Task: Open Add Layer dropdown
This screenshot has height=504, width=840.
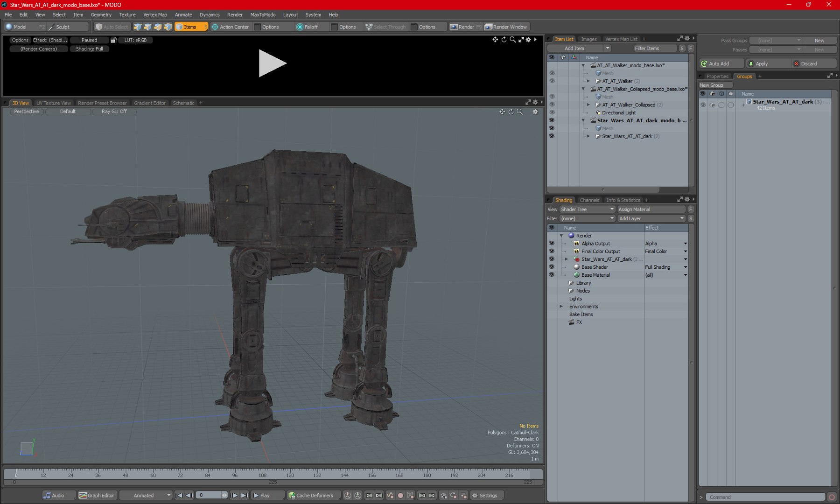Action: (651, 219)
